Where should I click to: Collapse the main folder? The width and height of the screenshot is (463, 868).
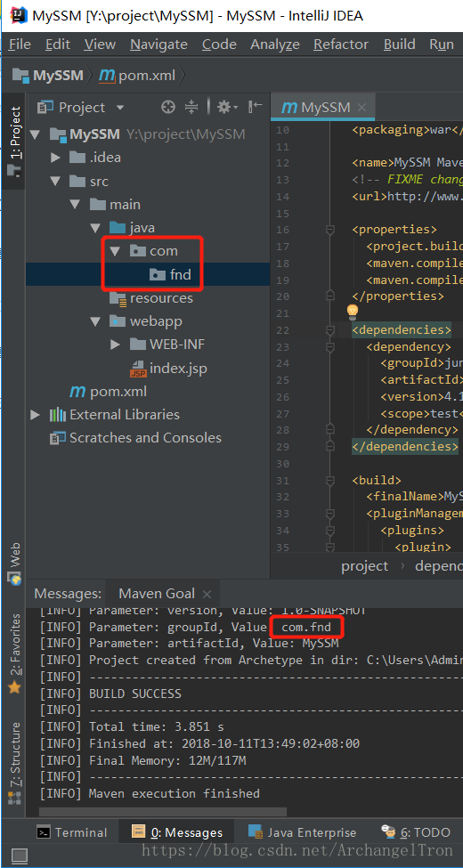point(76,204)
